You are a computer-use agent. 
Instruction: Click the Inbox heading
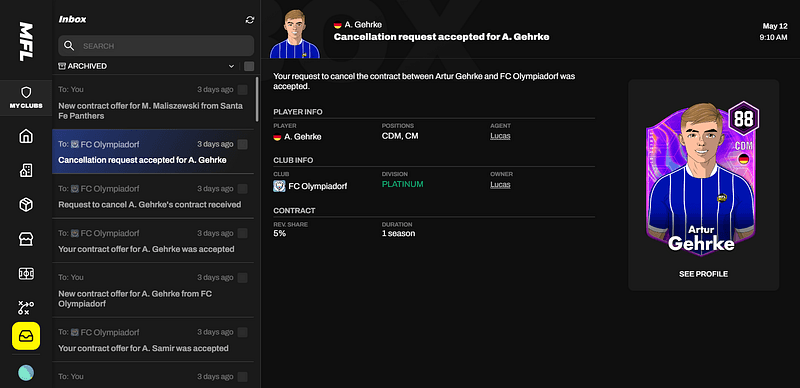coord(72,19)
